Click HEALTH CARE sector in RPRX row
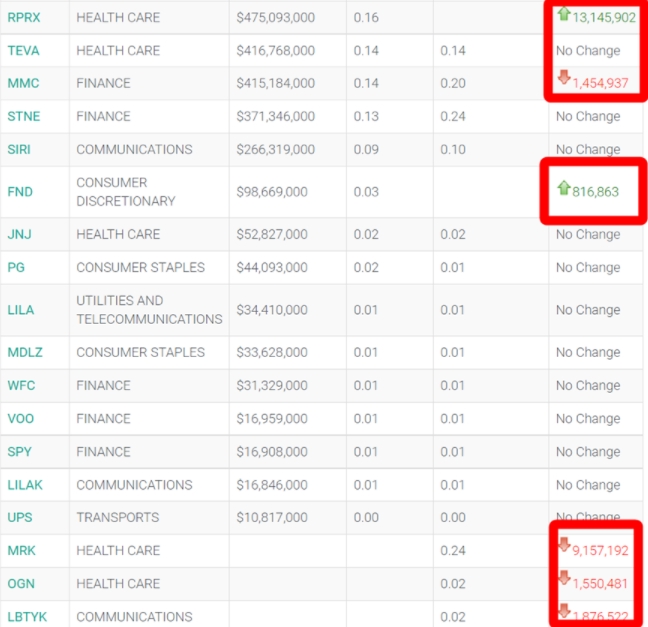The width and height of the screenshot is (648, 627). click(118, 17)
